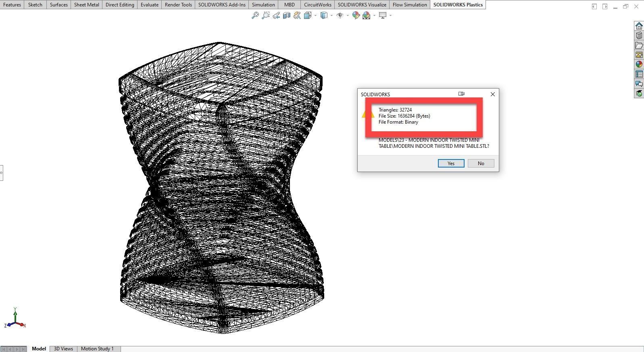644x352 pixels.
Task: Click the right-pointing pane arrow icon at the top right
Action: coord(605,6)
